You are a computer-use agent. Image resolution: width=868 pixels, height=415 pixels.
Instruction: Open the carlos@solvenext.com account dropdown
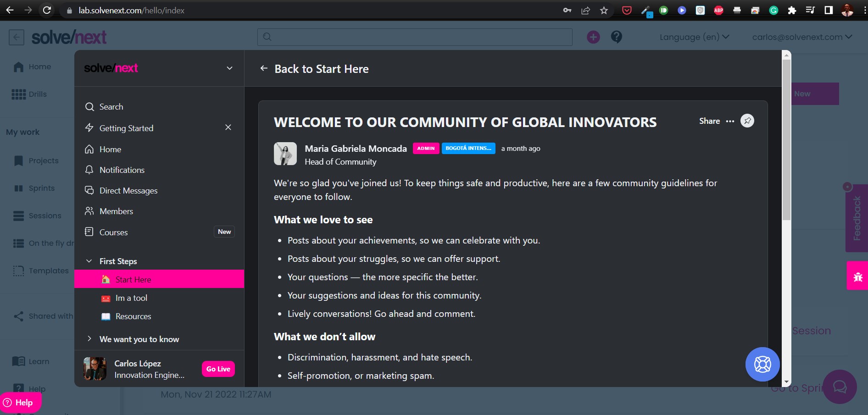click(802, 37)
